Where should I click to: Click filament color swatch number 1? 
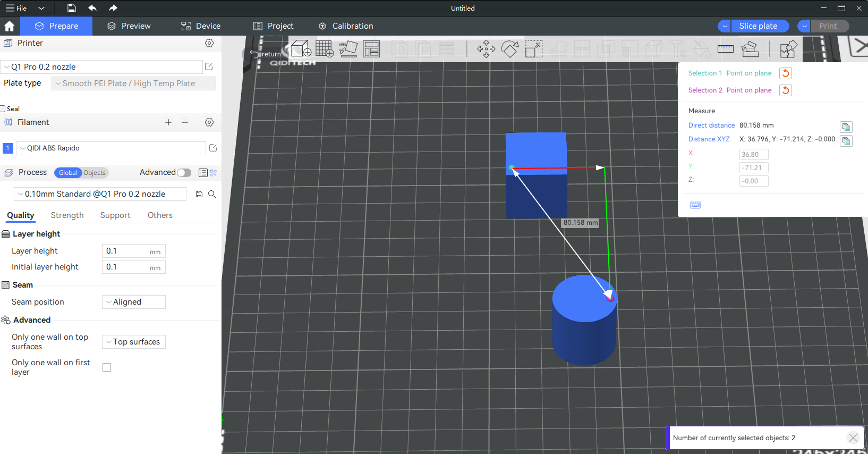8,148
